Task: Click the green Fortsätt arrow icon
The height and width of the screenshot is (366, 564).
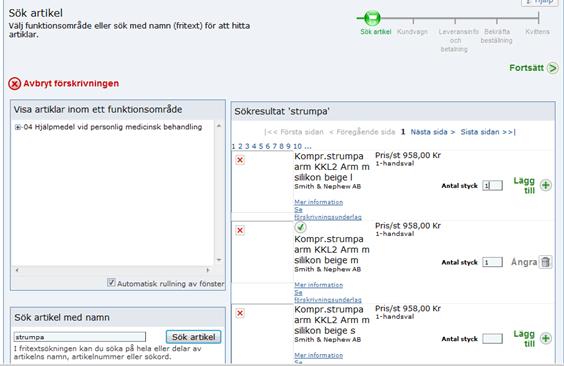Action: 552,68
